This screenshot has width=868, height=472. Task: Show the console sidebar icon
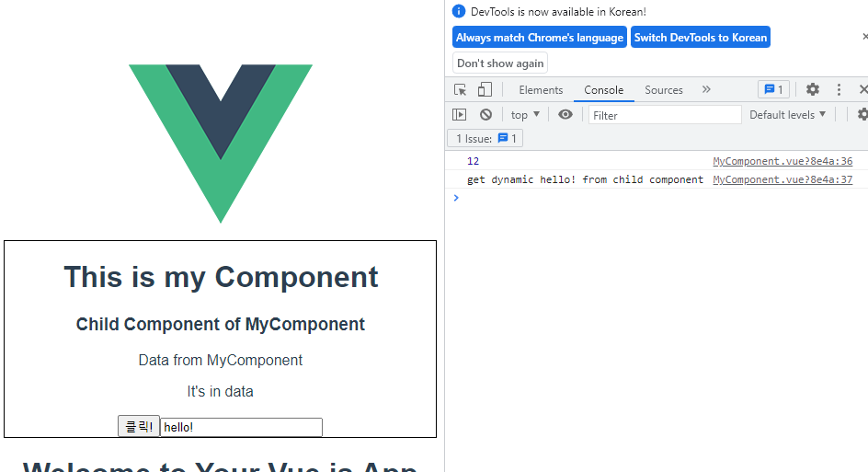click(460, 115)
